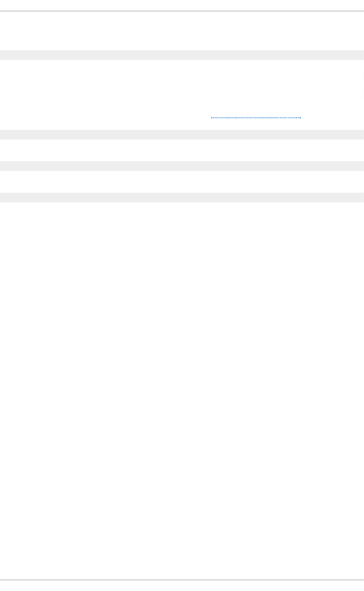
Task: Click the topmost gray code block bar
Action: coord(182,55)
